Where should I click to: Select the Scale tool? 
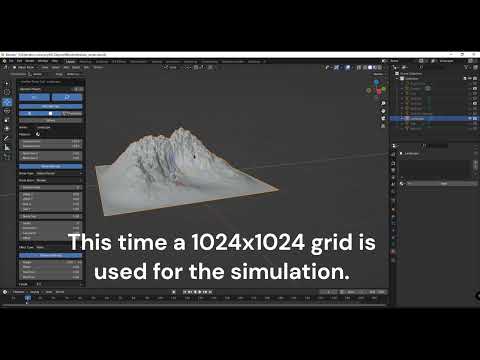(7, 120)
